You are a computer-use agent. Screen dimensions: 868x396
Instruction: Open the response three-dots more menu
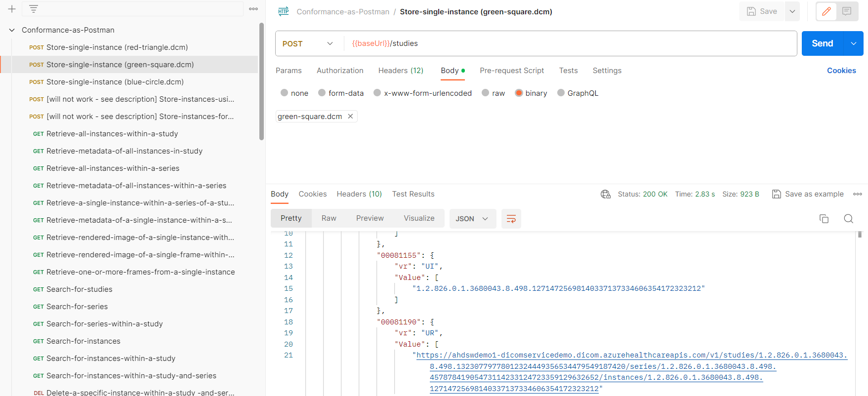click(x=858, y=194)
